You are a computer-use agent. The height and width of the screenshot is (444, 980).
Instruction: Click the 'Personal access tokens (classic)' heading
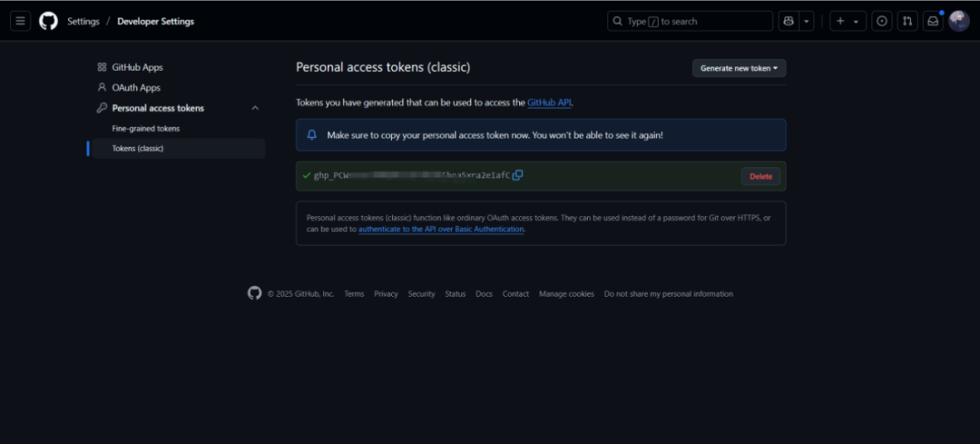(x=383, y=67)
